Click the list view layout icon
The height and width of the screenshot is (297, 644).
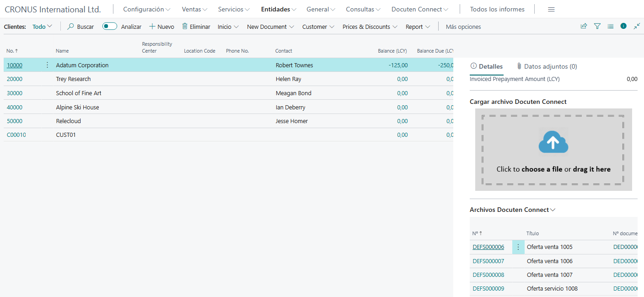coord(610,27)
